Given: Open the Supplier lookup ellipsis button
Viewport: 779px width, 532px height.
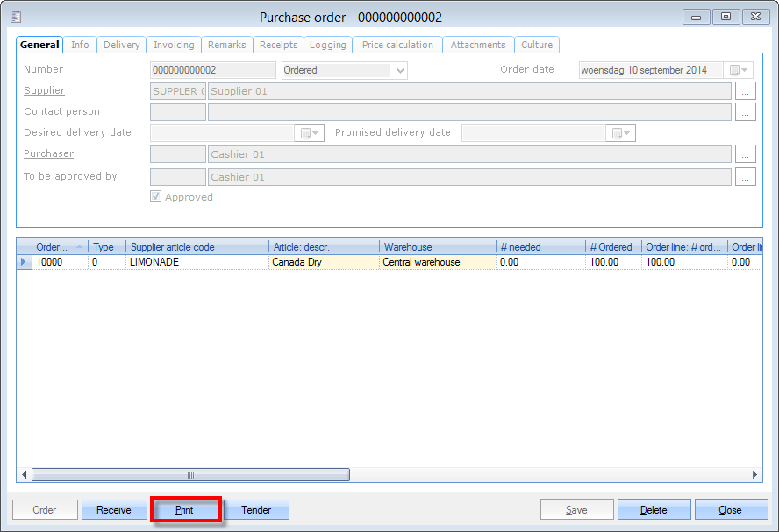Looking at the screenshot, I should pos(745,91).
